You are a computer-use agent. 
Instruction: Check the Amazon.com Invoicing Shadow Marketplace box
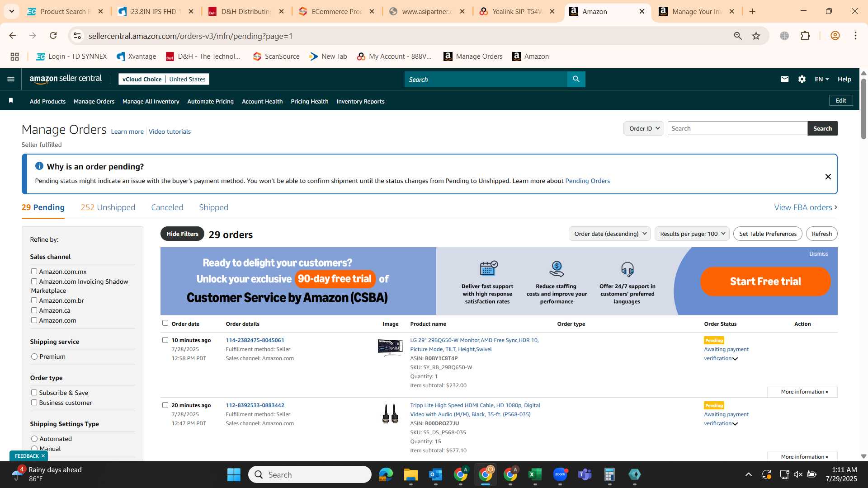pyautogui.click(x=34, y=281)
